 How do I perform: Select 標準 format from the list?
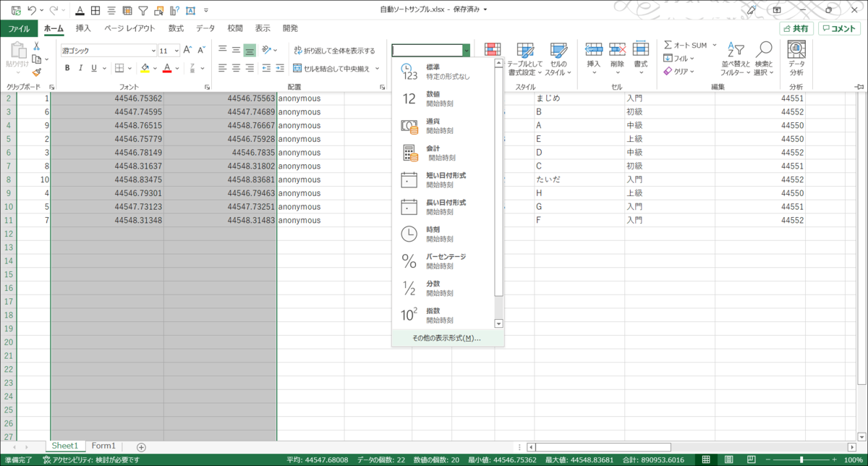443,72
